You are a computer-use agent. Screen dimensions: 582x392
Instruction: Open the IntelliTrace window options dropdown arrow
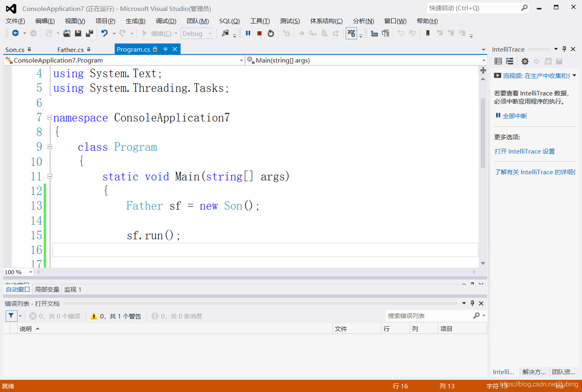(556, 49)
